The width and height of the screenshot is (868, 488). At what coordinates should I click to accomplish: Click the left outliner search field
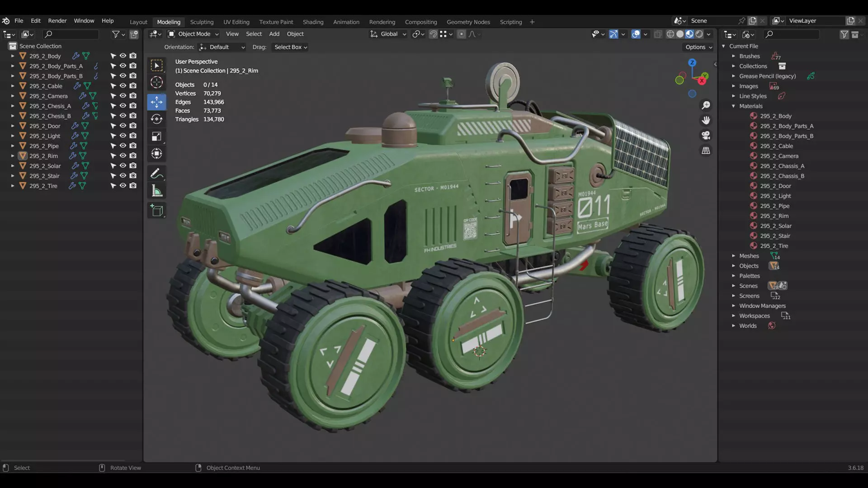click(71, 34)
